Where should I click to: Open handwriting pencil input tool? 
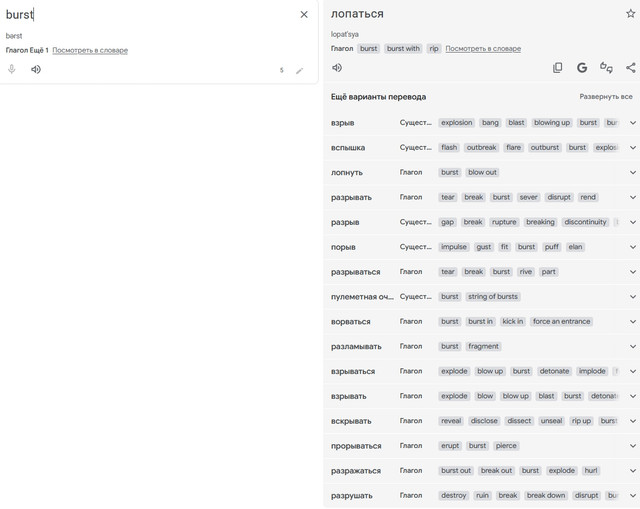300,71
